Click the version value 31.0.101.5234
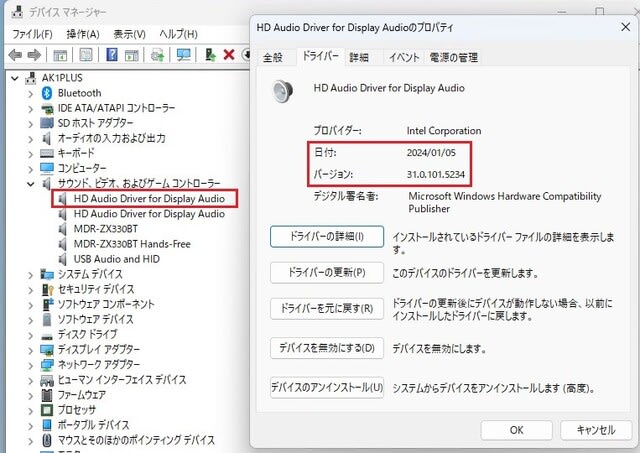This screenshot has height=453, width=640. tap(436, 175)
